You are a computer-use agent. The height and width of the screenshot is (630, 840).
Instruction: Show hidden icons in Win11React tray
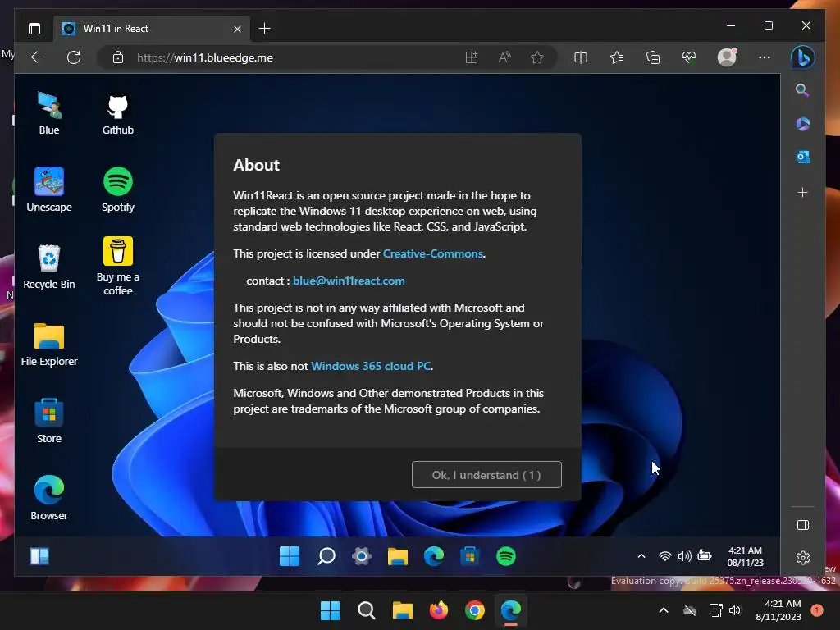[641, 556]
